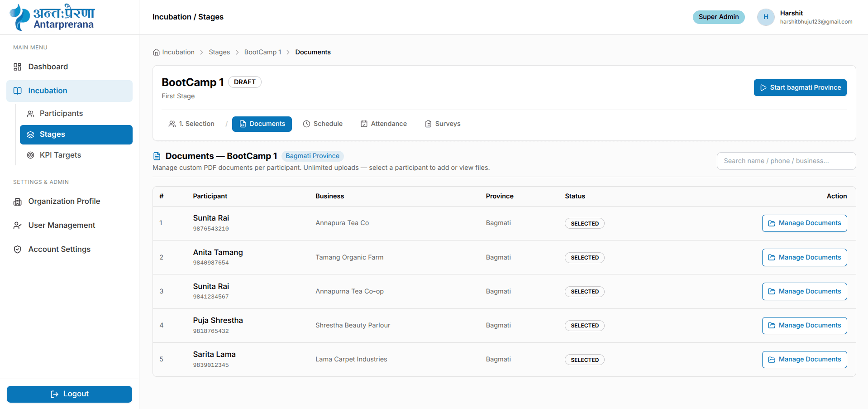Focus the search name/phone/business field
The height and width of the screenshot is (409, 868).
point(786,161)
